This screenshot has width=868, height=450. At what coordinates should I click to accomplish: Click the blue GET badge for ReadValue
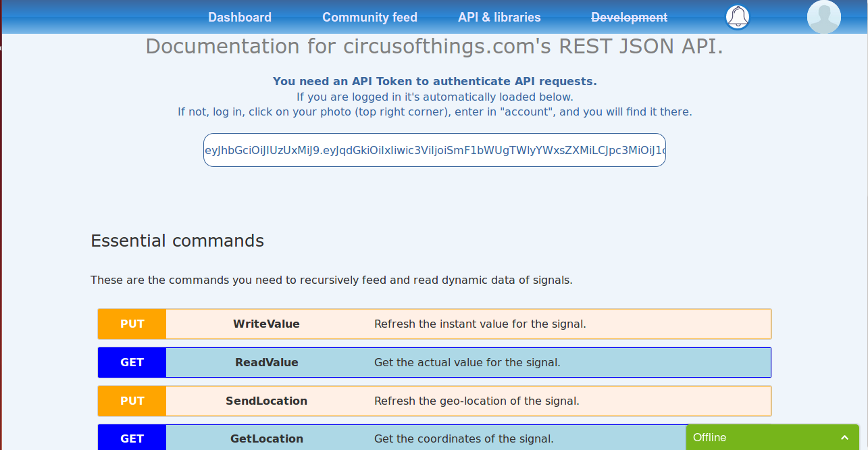click(132, 362)
